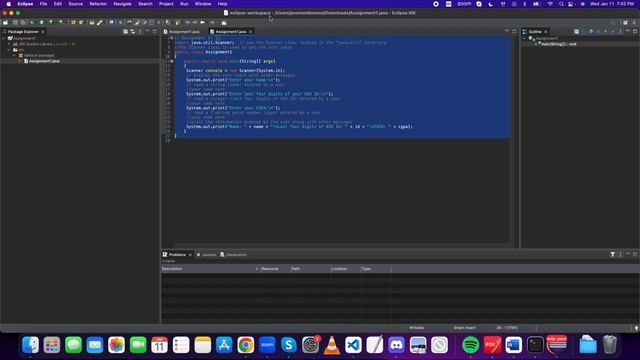Open the Quick Access search icon

pyautogui.click(x=613, y=22)
